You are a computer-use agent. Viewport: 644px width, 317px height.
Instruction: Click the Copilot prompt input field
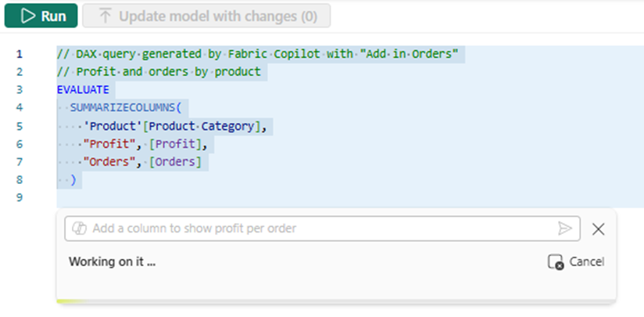point(323,229)
